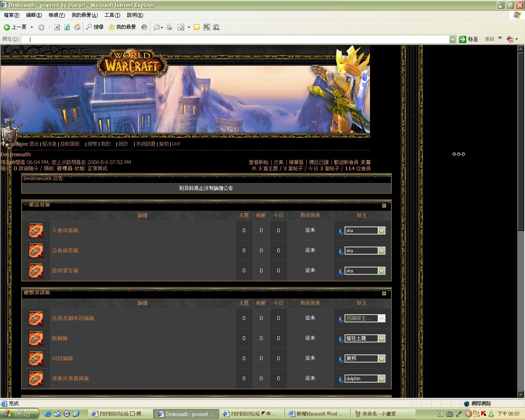This screenshot has width=525, height=420.
Task: Click the Research binoculars-book toolbar icon
Action: 216,27
